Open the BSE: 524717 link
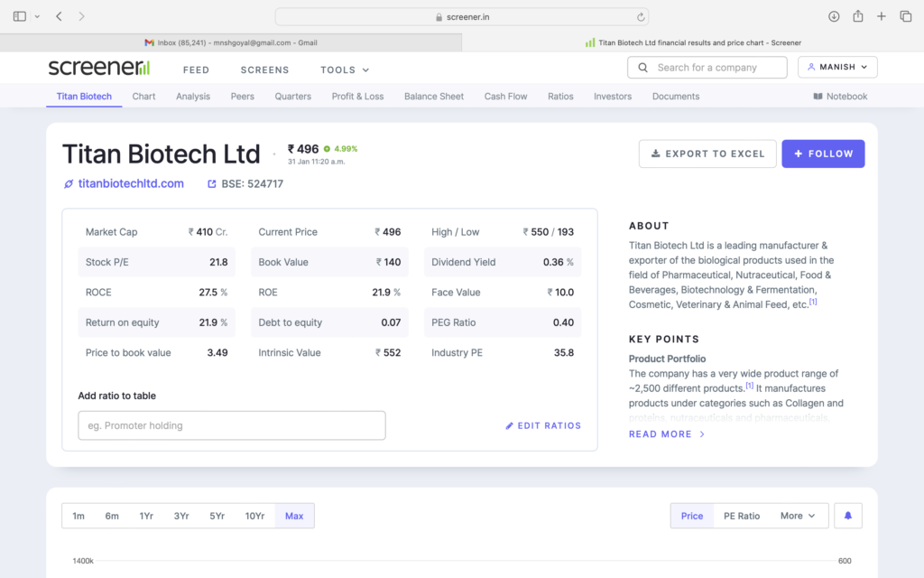 click(253, 184)
